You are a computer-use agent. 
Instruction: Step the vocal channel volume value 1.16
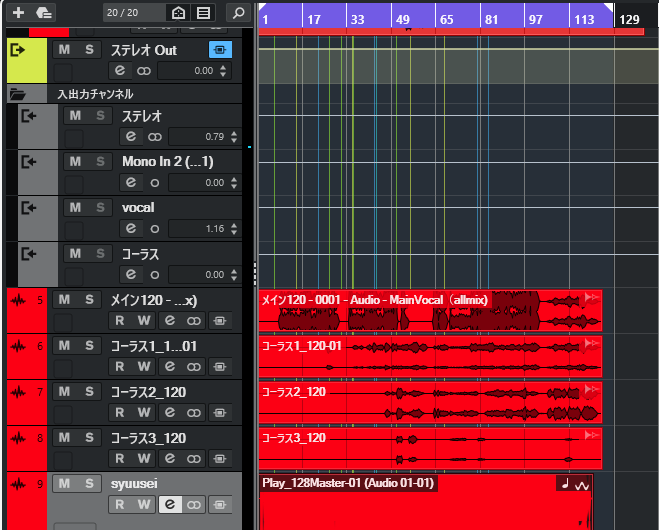(234, 229)
